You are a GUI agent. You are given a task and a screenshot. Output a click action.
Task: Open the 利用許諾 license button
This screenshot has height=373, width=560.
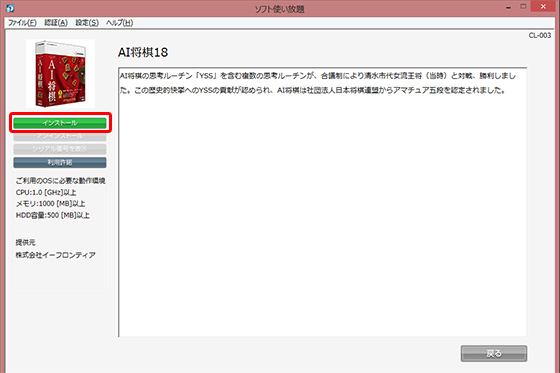(60, 163)
